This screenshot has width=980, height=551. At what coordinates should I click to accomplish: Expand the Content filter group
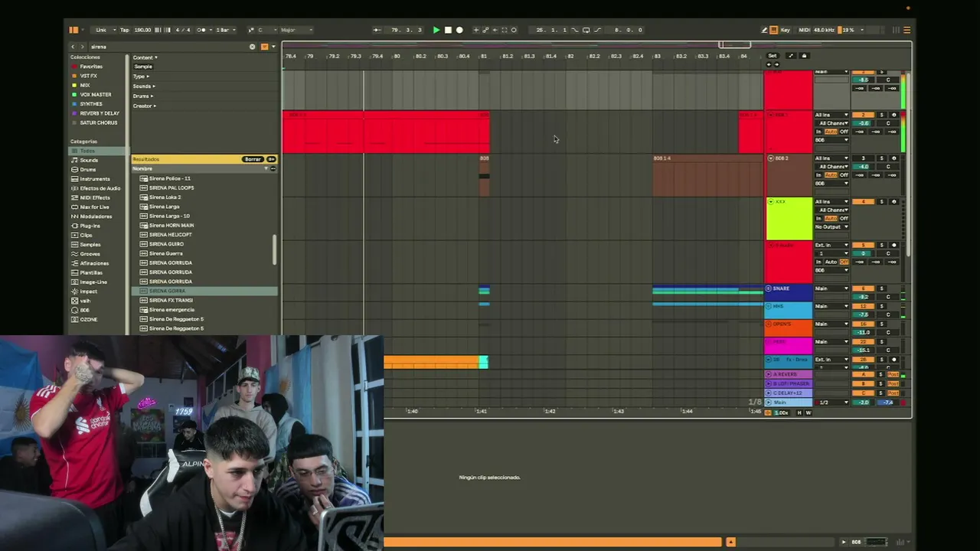[x=145, y=57]
